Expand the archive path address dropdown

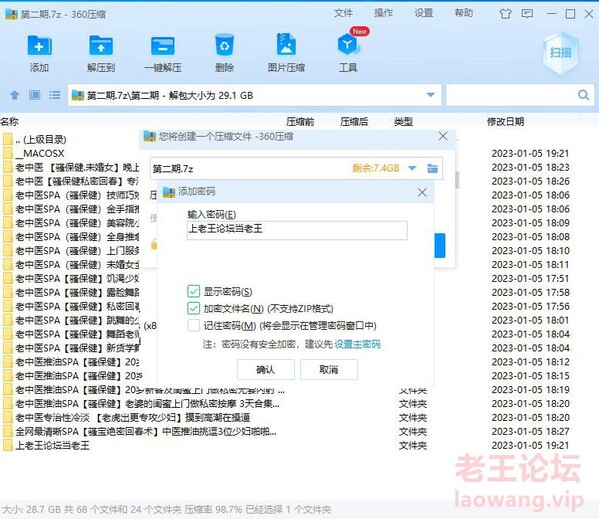(431, 95)
